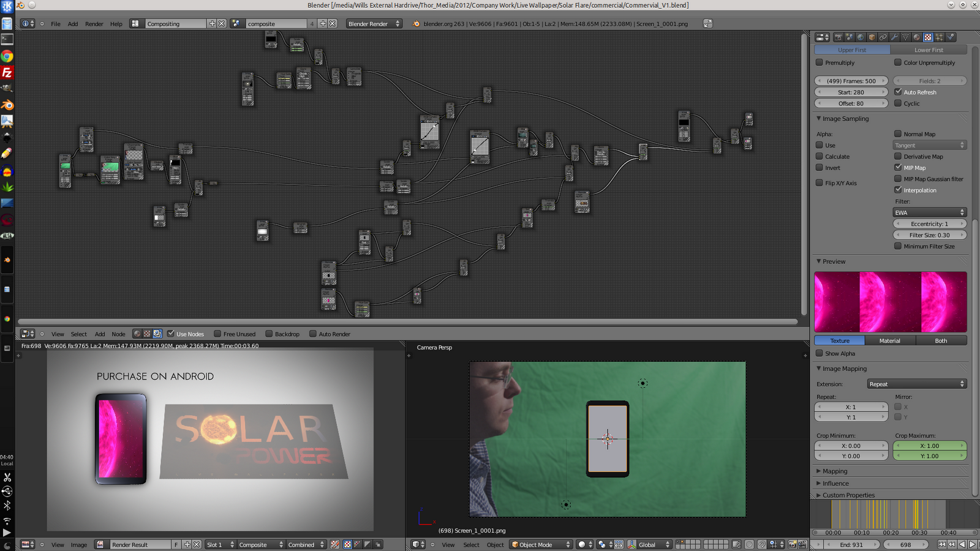Click the current frame field showing 698
Viewport: 980px width, 551px height.
[905, 544]
